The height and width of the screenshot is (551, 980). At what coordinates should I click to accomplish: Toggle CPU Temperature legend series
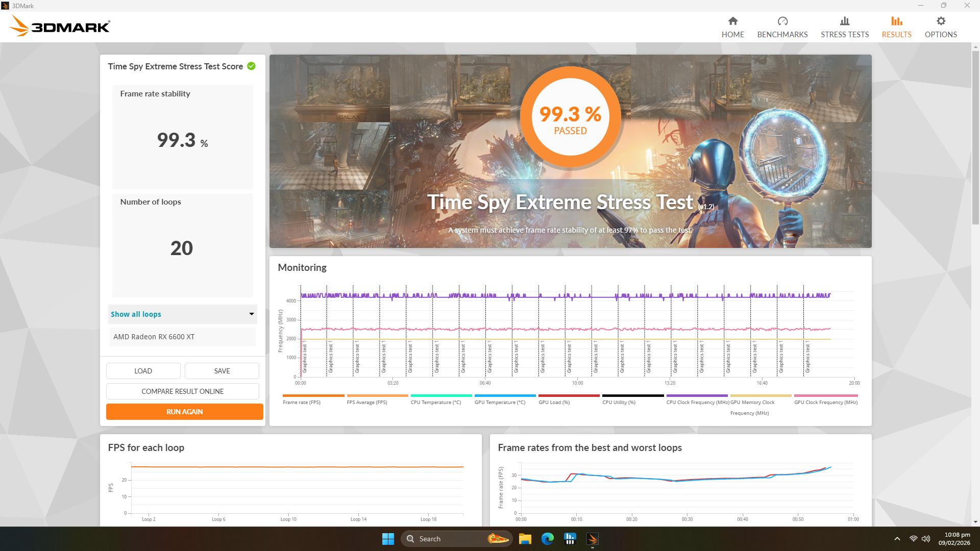click(441, 399)
